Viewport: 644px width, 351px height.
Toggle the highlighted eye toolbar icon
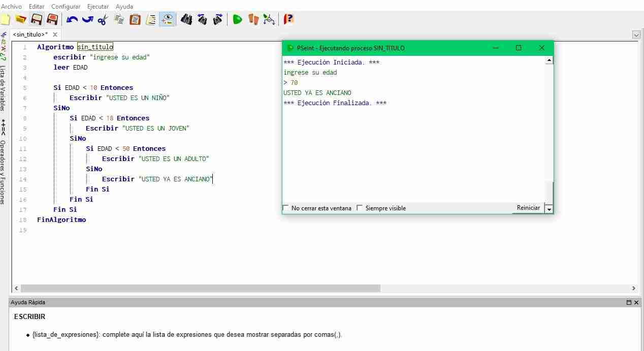click(167, 19)
